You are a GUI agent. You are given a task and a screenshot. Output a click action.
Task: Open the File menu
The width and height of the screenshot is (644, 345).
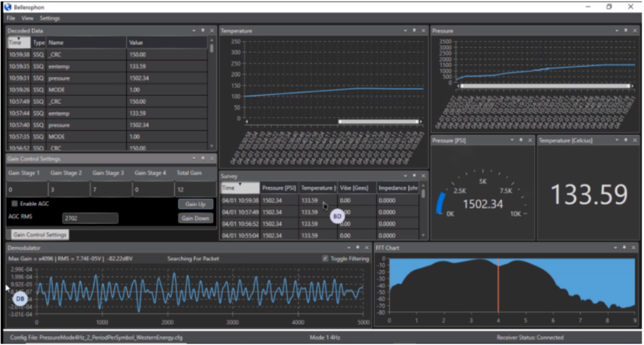click(11, 18)
